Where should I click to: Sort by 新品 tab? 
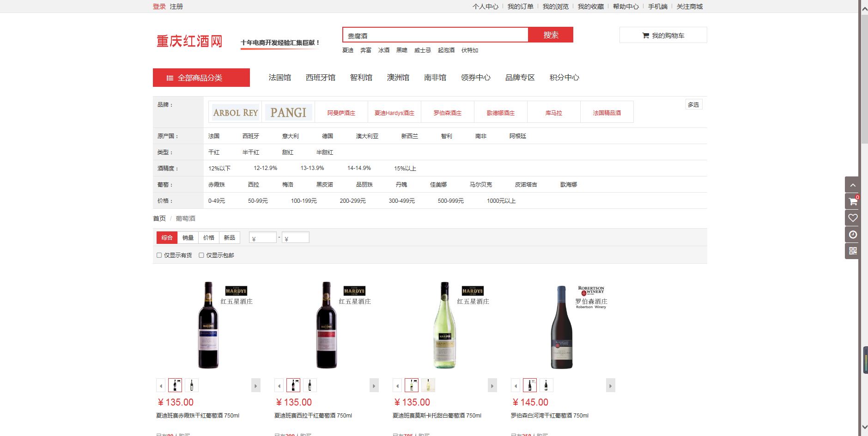[x=230, y=237]
